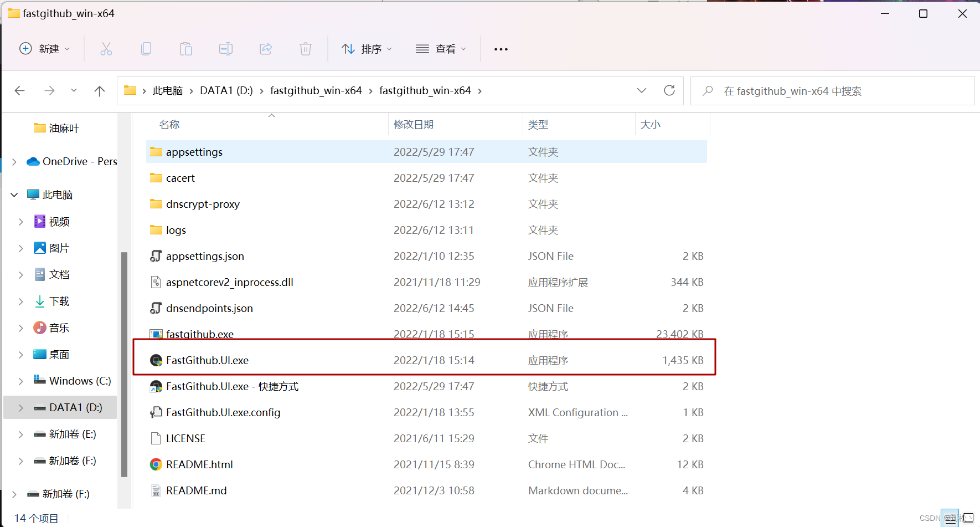
Task: Go up one folder level arrow
Action: click(x=100, y=90)
